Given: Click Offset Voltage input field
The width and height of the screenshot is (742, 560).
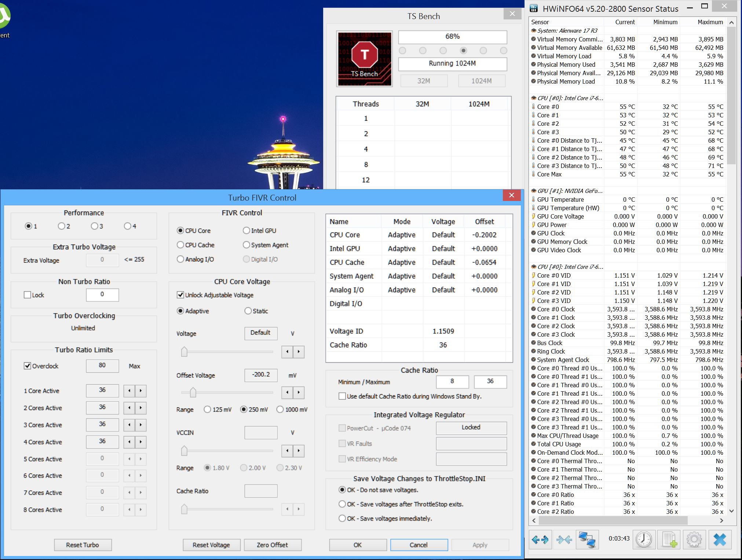Looking at the screenshot, I should coord(261,375).
